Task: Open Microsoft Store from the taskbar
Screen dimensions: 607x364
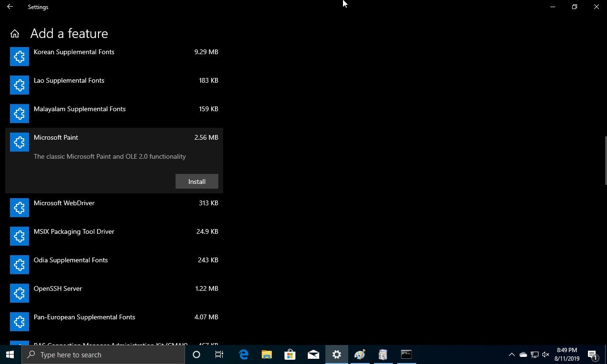Action: click(290, 354)
